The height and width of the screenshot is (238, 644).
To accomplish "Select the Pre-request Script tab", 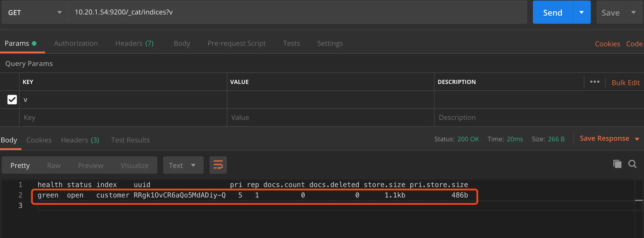I will pyautogui.click(x=236, y=43).
